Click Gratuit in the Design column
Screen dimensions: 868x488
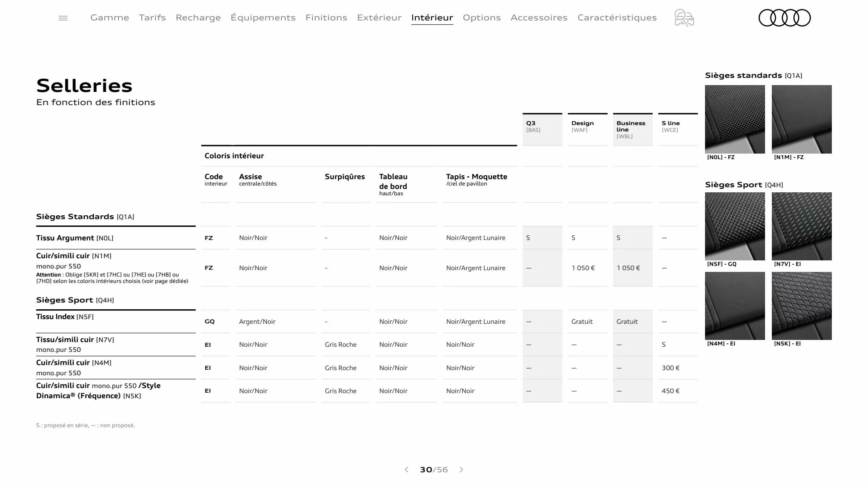(582, 322)
